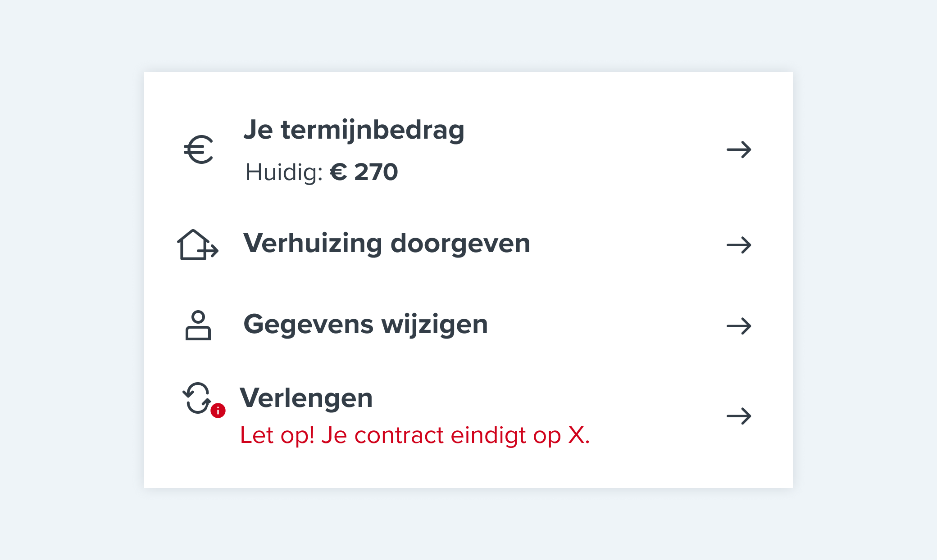
Task: Click the euro sign icon
Action: pos(198,149)
